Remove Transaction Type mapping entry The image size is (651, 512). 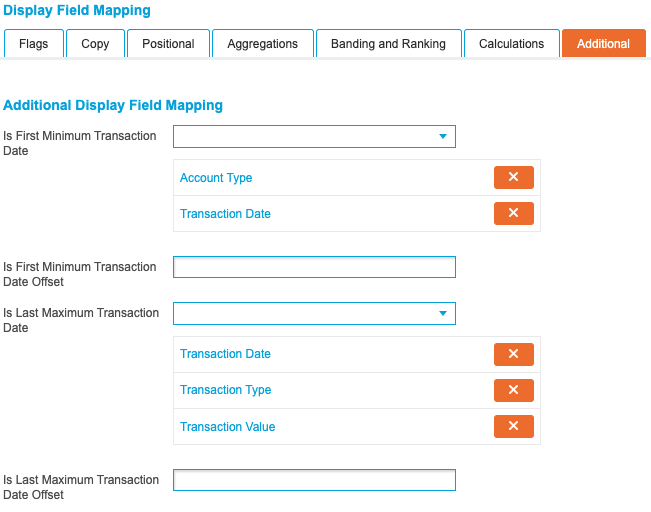[x=513, y=390]
